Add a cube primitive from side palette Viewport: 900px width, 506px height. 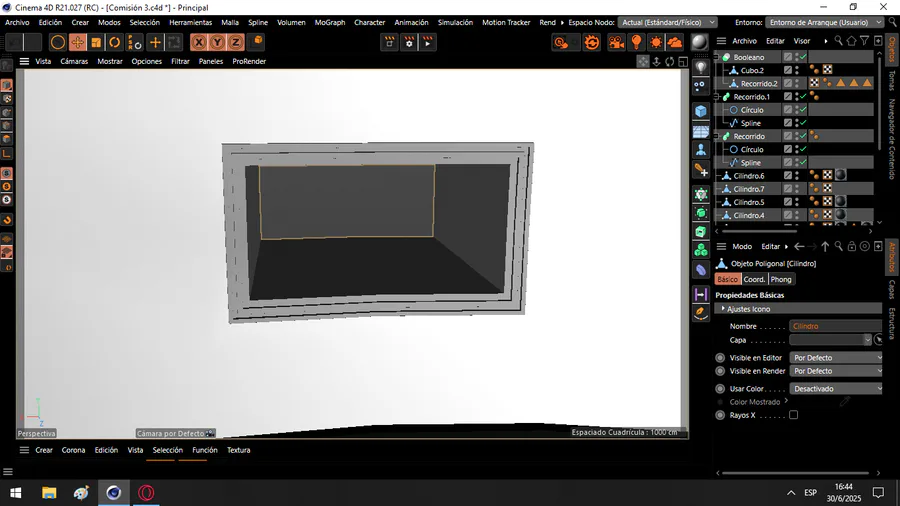701,111
